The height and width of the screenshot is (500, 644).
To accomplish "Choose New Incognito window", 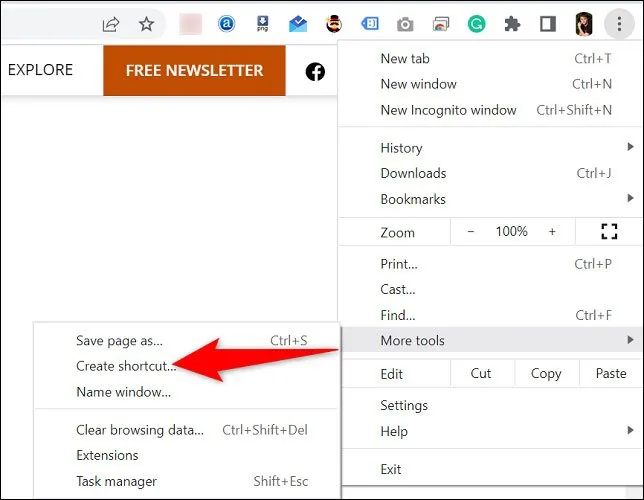I will (x=448, y=110).
